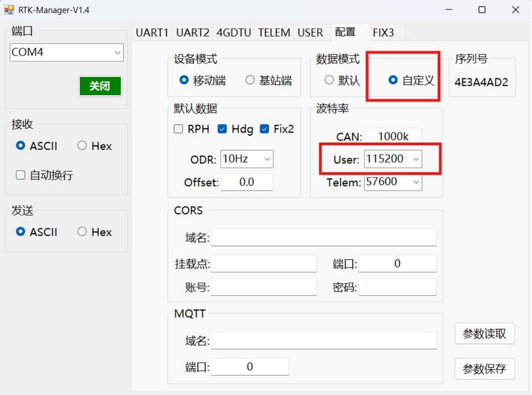This screenshot has height=395, width=532.
Task: Uncheck the Fix2 checkbox
Action: point(277,129)
